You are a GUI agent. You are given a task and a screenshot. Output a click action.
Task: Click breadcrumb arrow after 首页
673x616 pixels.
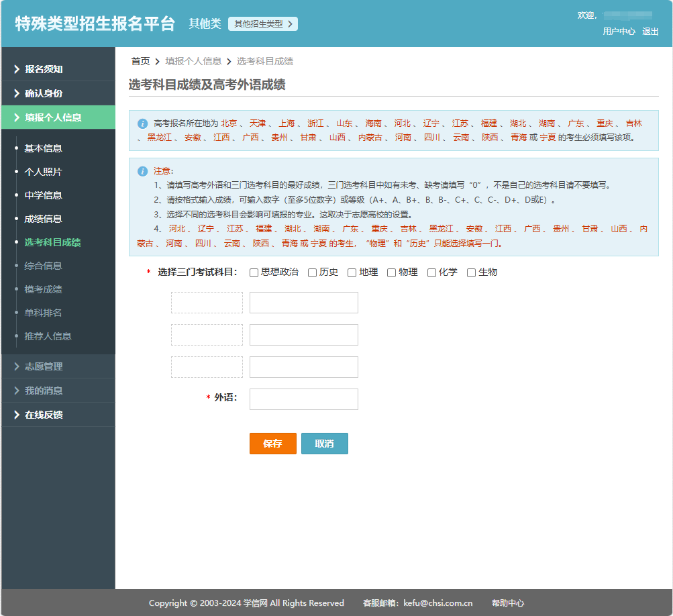[x=158, y=62]
